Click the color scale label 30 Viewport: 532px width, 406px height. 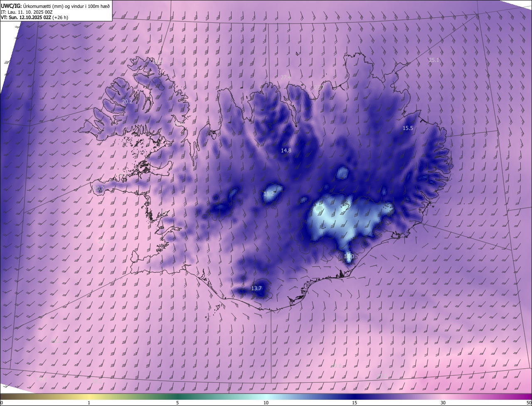[443, 403]
